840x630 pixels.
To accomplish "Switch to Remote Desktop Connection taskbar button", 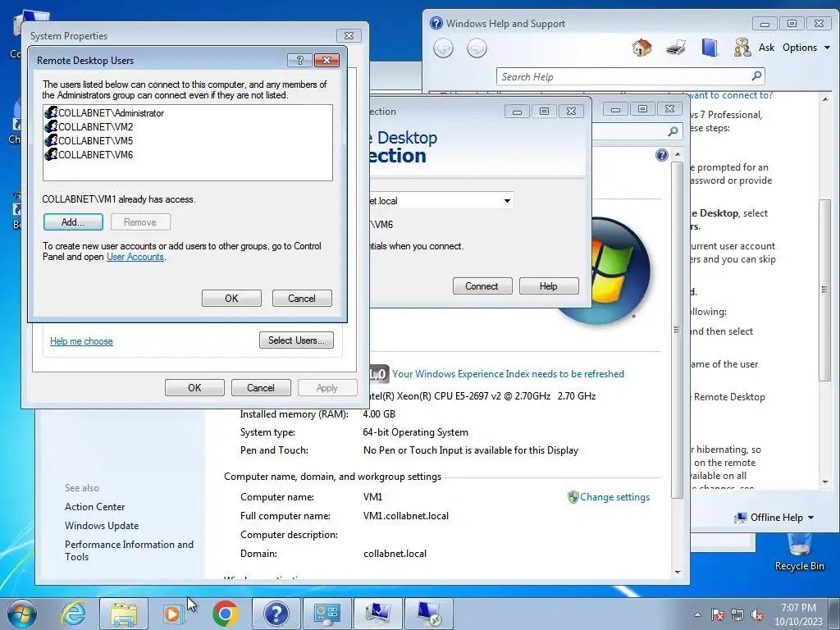I will [428, 614].
